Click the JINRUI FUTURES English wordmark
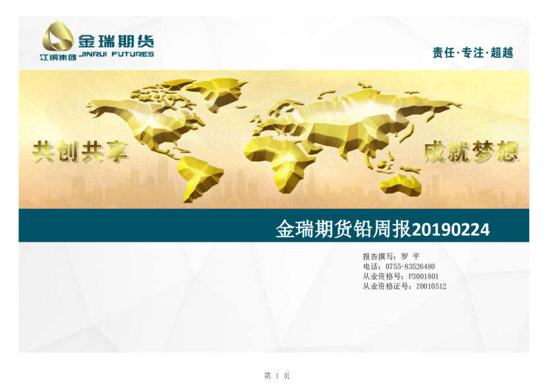Viewport: 555px width, 392px height. point(116,55)
